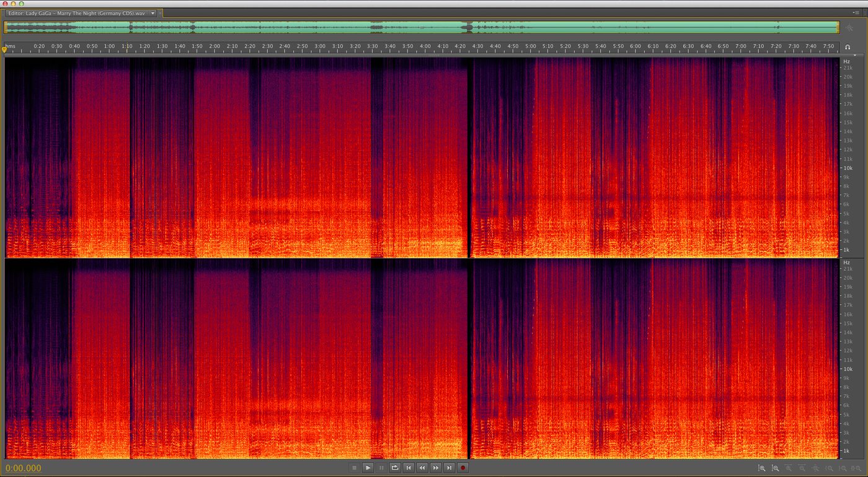This screenshot has height=477, width=868.
Task: Toggle loop playback
Action: [x=395, y=468]
